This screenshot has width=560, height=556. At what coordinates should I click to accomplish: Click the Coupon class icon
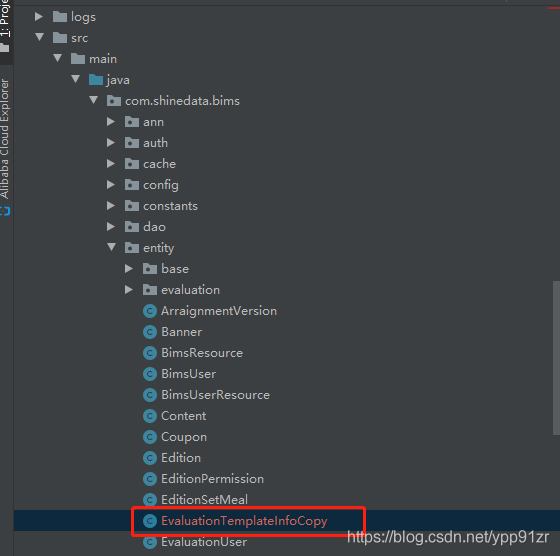point(150,437)
